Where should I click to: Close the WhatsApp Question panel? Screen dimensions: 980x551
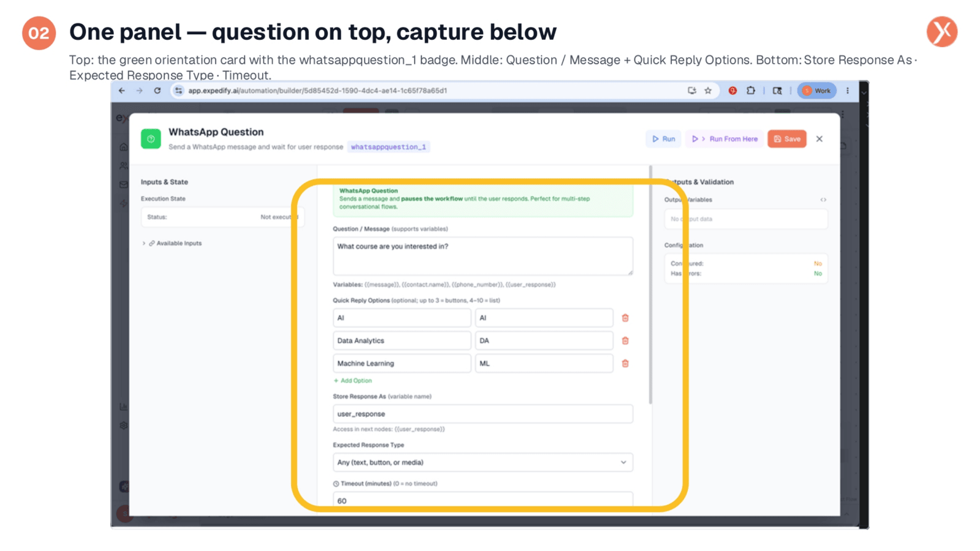[820, 139]
